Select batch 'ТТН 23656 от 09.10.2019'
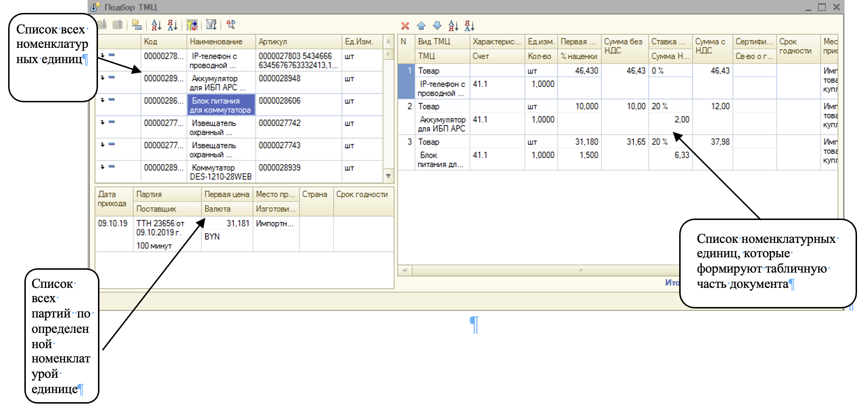Image resolution: width=868 pixels, height=417 pixels. 160,228
